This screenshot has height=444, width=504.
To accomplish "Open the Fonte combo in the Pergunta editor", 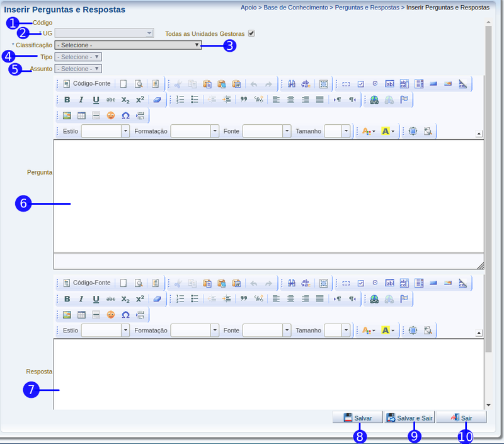I will point(267,131).
